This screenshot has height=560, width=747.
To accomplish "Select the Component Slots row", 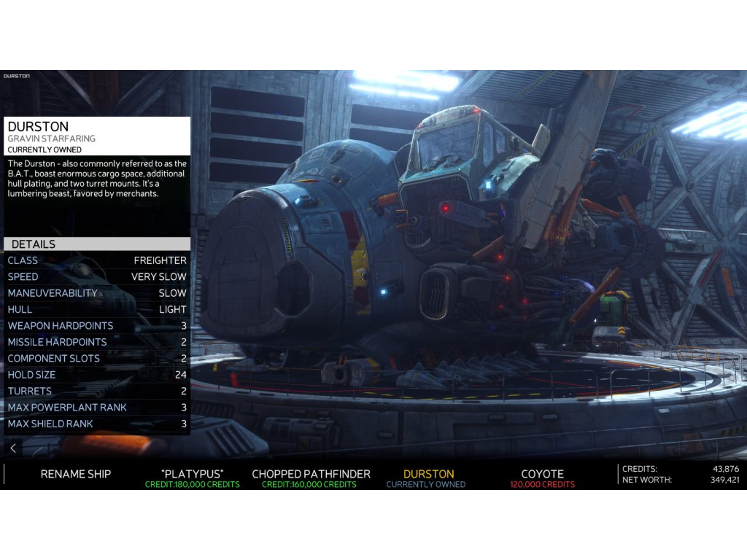I will pos(97,359).
